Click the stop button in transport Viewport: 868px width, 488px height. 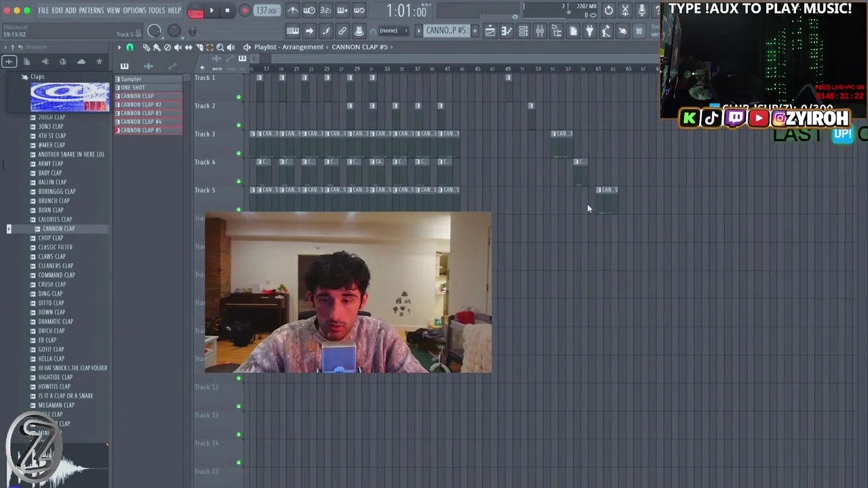point(227,10)
